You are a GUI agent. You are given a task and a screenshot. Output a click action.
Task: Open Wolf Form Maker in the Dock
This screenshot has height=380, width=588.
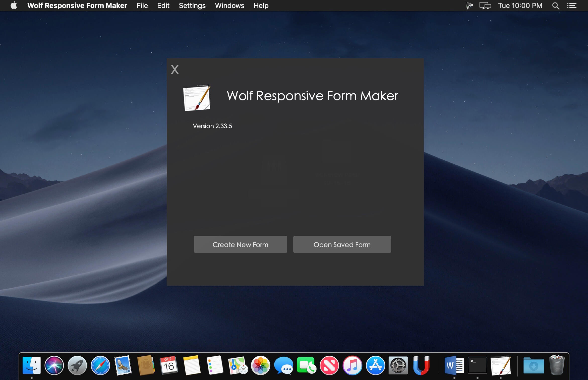(x=501, y=365)
